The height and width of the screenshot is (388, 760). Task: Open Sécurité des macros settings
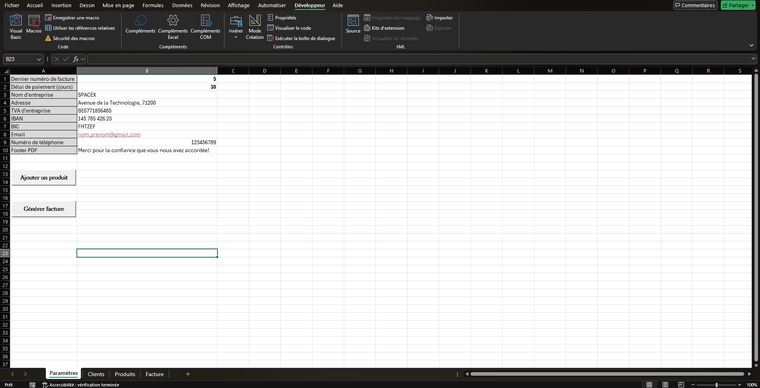tap(70, 38)
